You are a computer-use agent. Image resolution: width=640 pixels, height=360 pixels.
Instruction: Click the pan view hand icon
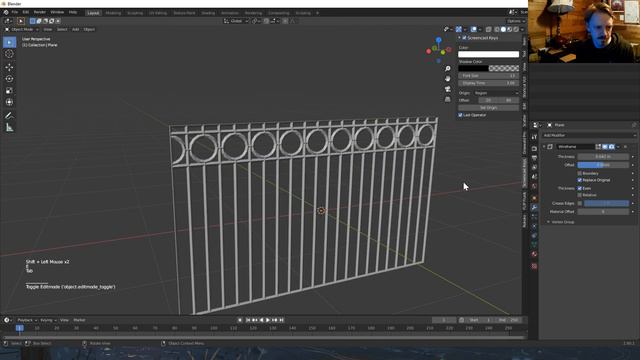pos(448,79)
